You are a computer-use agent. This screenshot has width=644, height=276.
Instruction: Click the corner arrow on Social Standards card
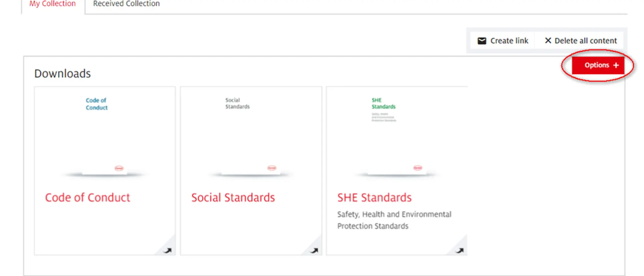pos(314,250)
